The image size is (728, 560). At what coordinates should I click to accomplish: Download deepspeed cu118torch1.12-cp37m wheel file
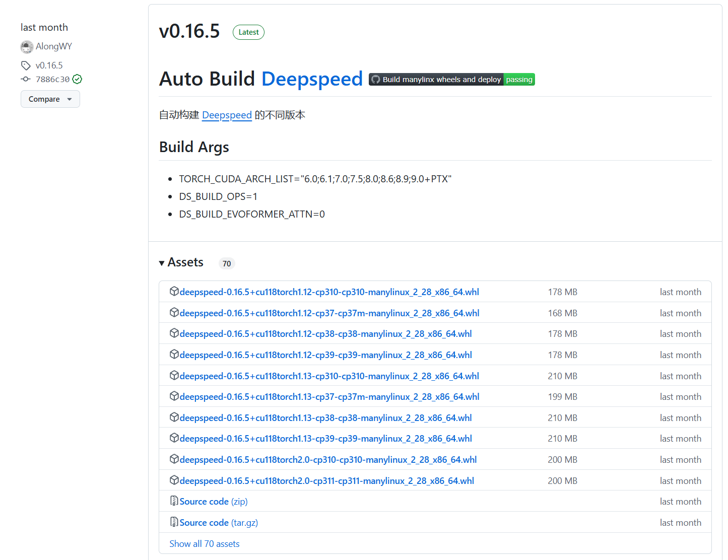coord(329,313)
